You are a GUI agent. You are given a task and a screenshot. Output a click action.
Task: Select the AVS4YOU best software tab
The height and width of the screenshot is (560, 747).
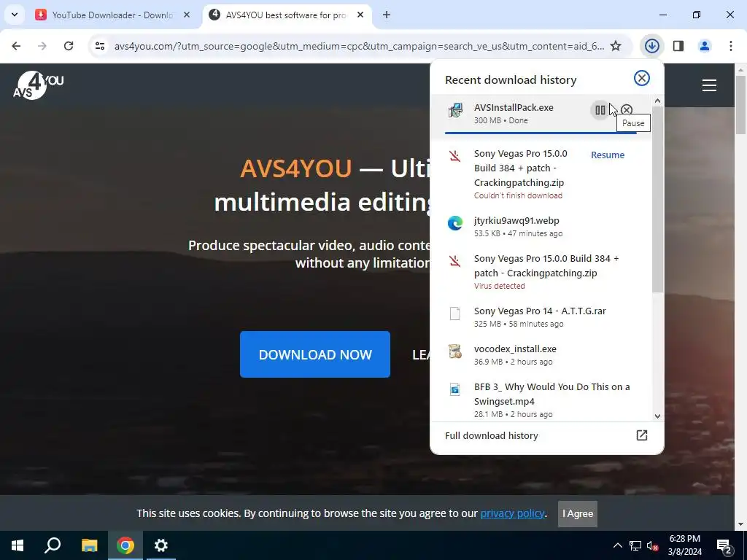[286, 15]
